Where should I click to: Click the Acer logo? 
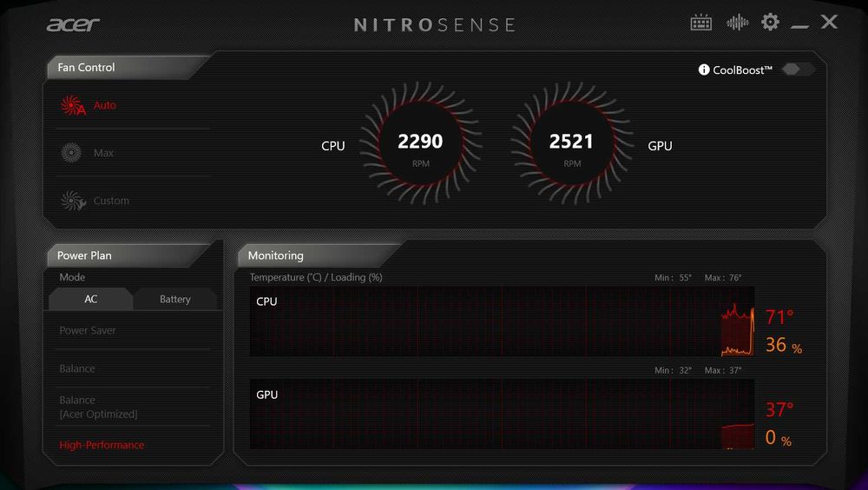(x=73, y=24)
